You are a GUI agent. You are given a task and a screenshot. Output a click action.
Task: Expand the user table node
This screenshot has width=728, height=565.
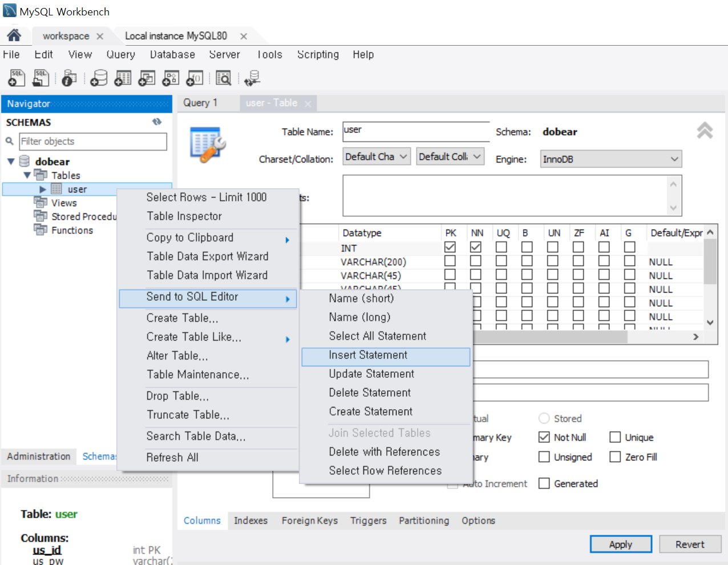click(x=43, y=189)
